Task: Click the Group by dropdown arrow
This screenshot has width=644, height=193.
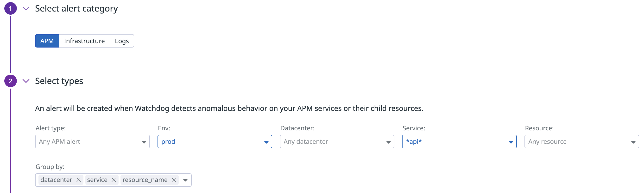Action: tap(185, 180)
